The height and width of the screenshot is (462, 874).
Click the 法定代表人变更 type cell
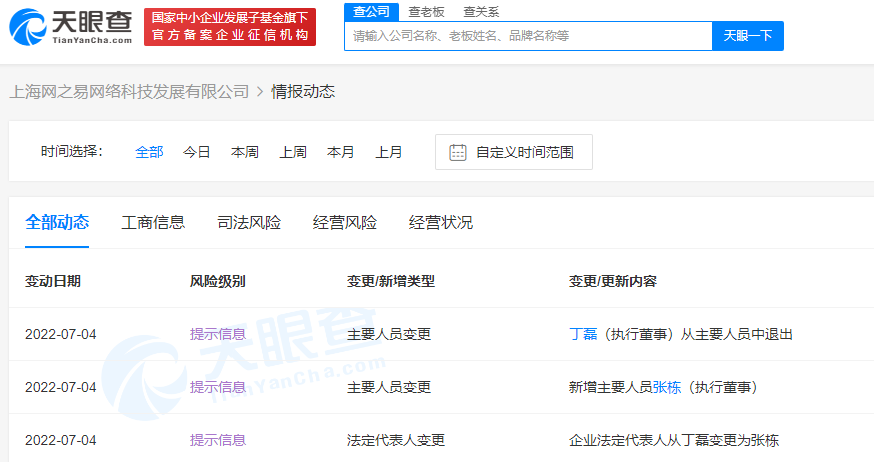[396, 440]
